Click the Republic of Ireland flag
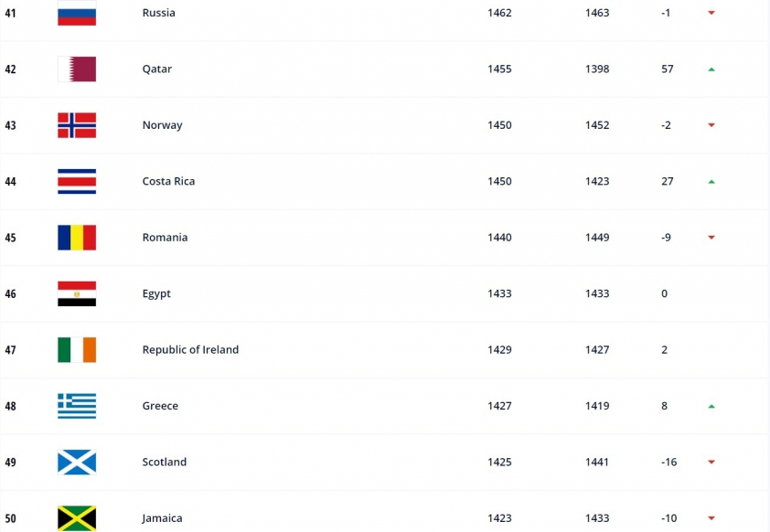The width and height of the screenshot is (770, 532). [77, 349]
